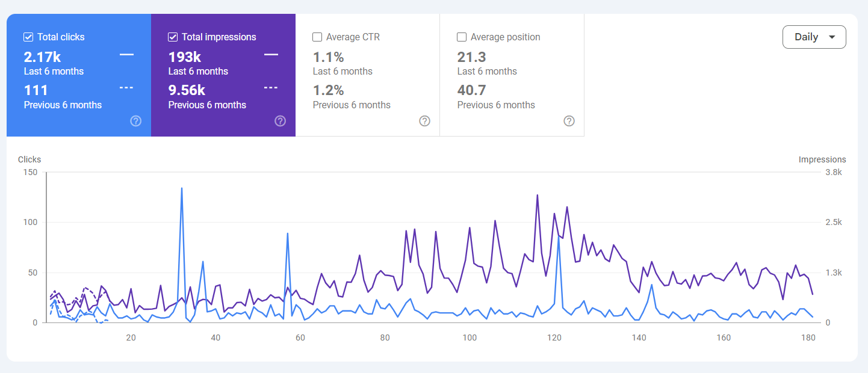This screenshot has width=868, height=373.
Task: Select the 1.1% average CTR value
Action: (328, 57)
